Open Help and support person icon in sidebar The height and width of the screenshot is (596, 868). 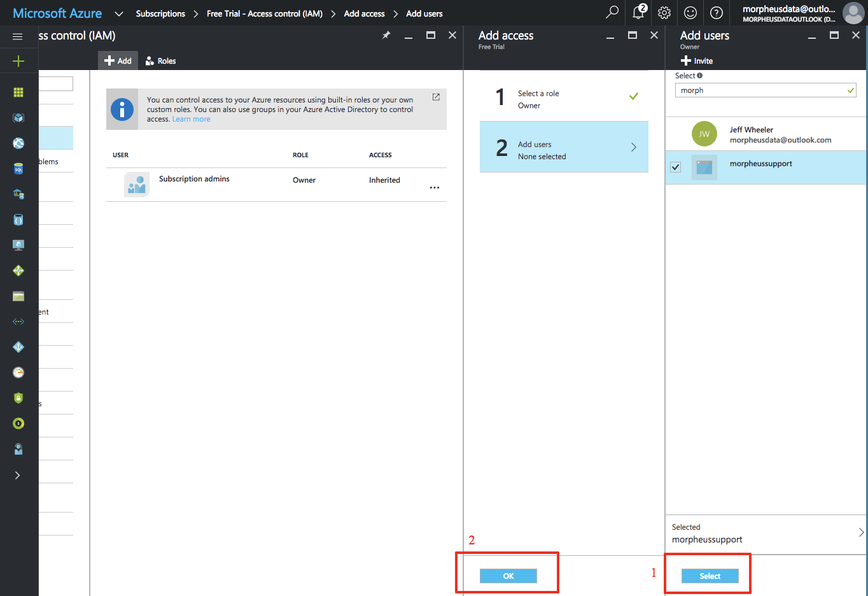pos(18,449)
